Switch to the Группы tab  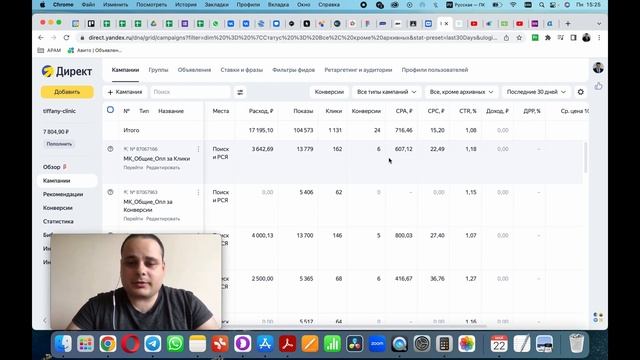coord(158,70)
